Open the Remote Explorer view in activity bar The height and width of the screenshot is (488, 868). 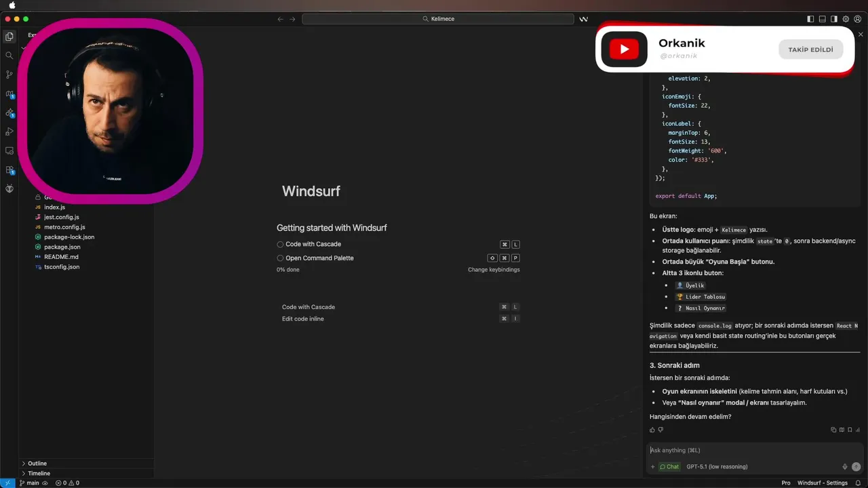(x=9, y=150)
